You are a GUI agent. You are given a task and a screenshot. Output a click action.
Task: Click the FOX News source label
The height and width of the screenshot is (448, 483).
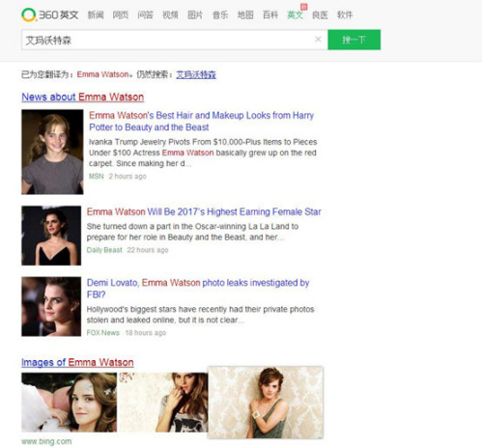tap(103, 333)
